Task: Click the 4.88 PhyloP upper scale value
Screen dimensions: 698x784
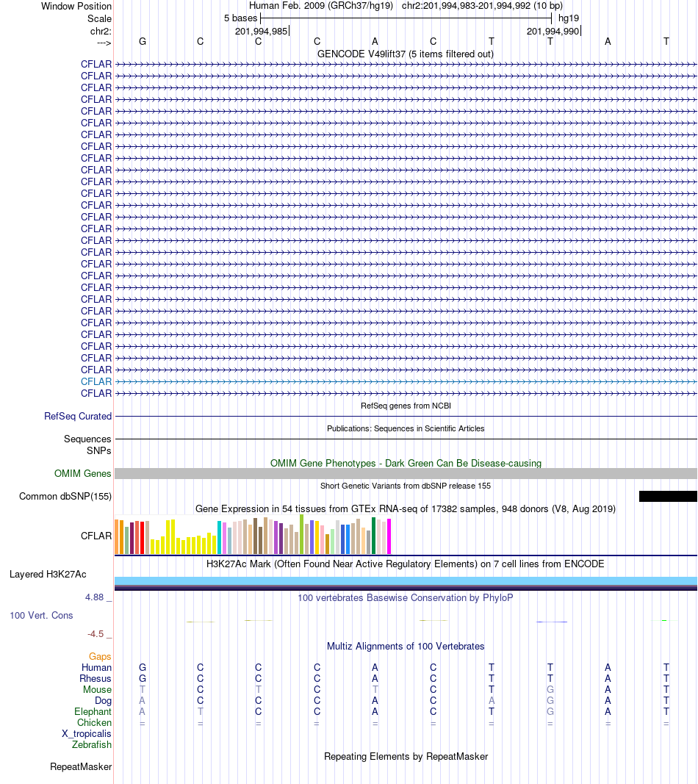Action: tap(95, 597)
